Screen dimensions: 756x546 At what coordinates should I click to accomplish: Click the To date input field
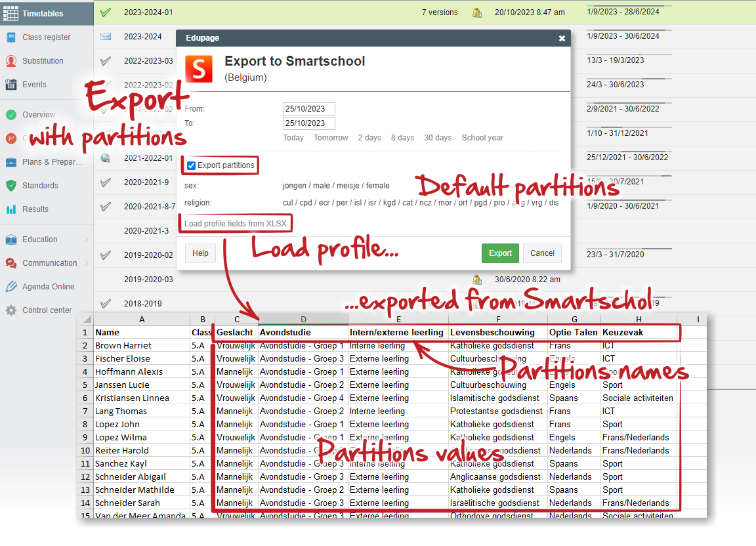pyautogui.click(x=308, y=123)
